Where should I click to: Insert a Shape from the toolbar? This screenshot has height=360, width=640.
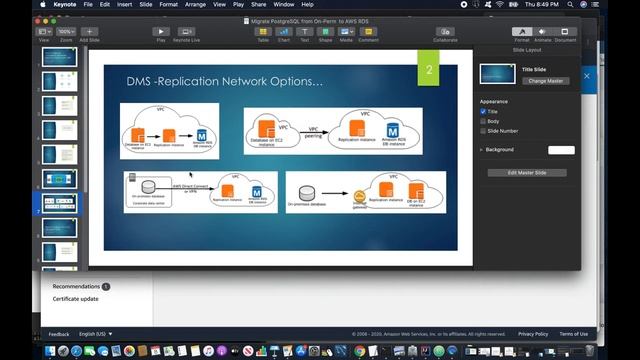pos(325,32)
